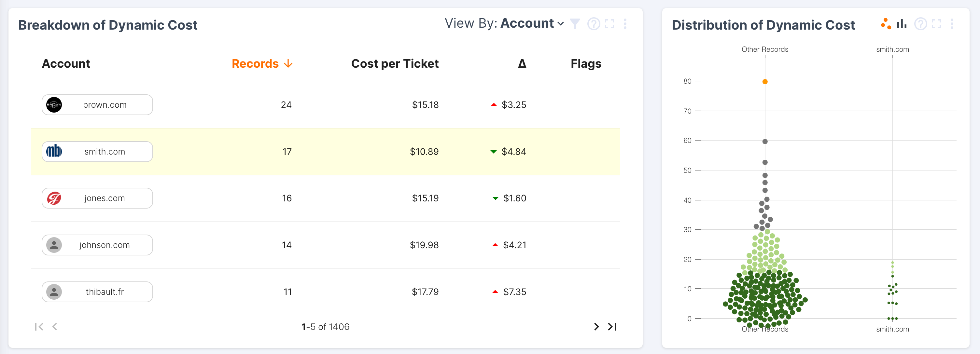Expand Breakdown of Dynamic Cost panel fullscreen

[x=609, y=24]
